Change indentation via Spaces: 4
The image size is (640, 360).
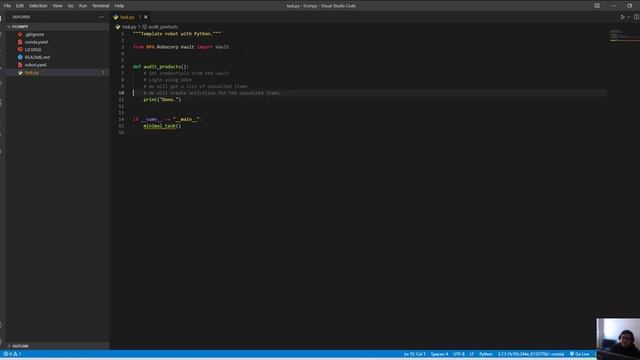click(x=439, y=354)
